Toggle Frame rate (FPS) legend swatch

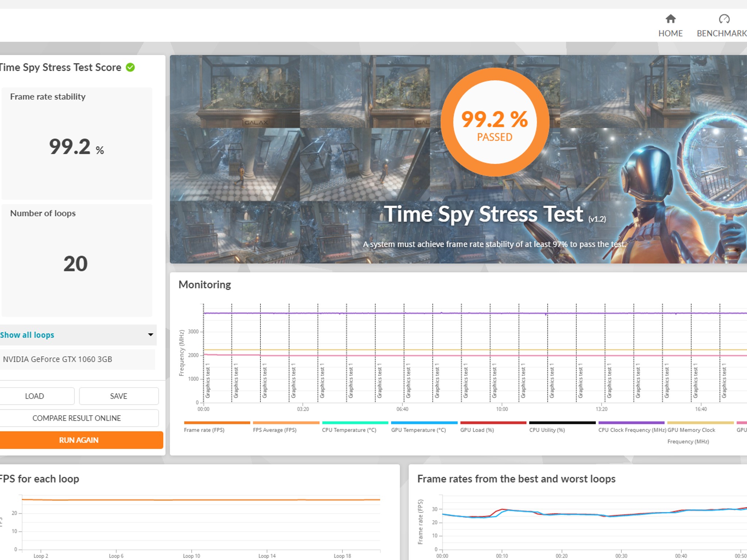point(217,423)
